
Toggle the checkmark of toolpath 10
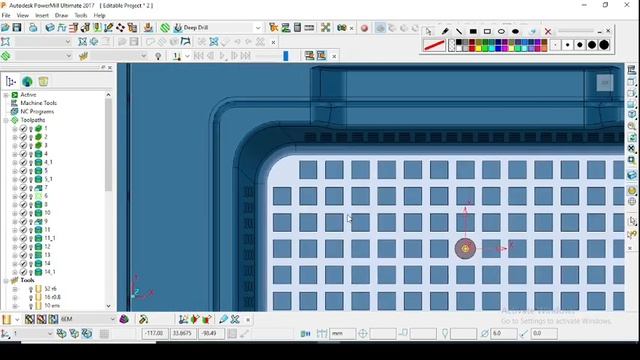tap(23, 213)
